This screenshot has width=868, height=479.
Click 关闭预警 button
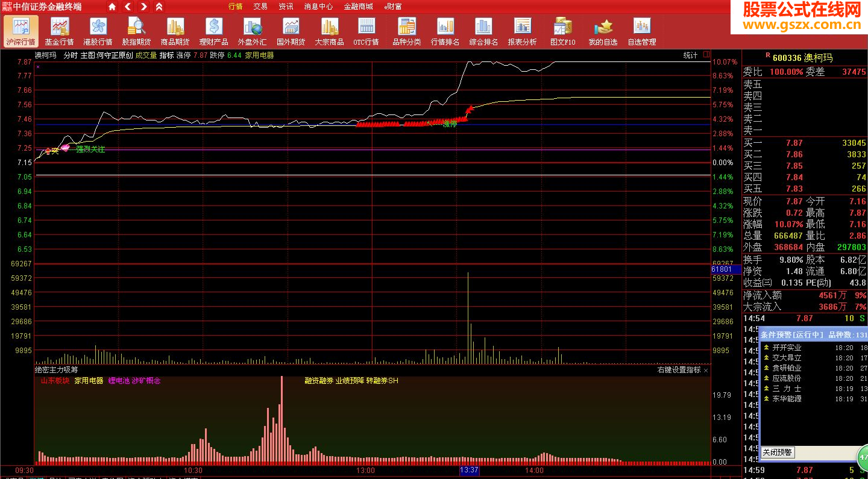777,452
